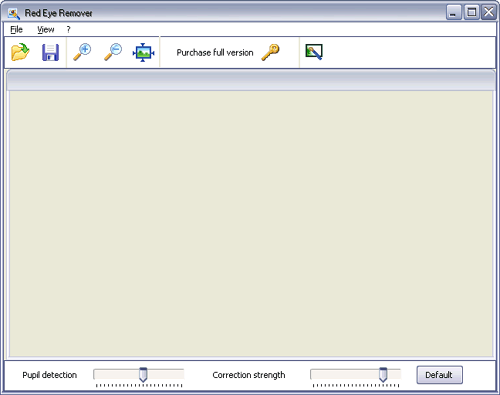Click the Correction strength slider handle

pyautogui.click(x=383, y=375)
